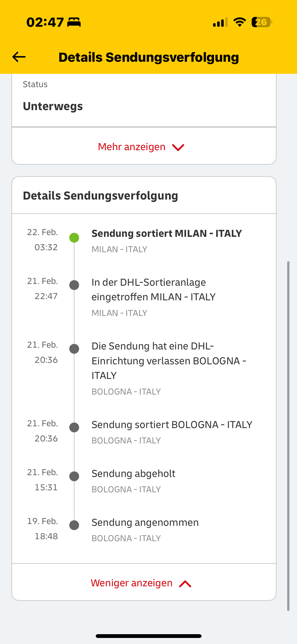Click the back arrow to leave tracking details
The height and width of the screenshot is (644, 297).
click(x=19, y=57)
